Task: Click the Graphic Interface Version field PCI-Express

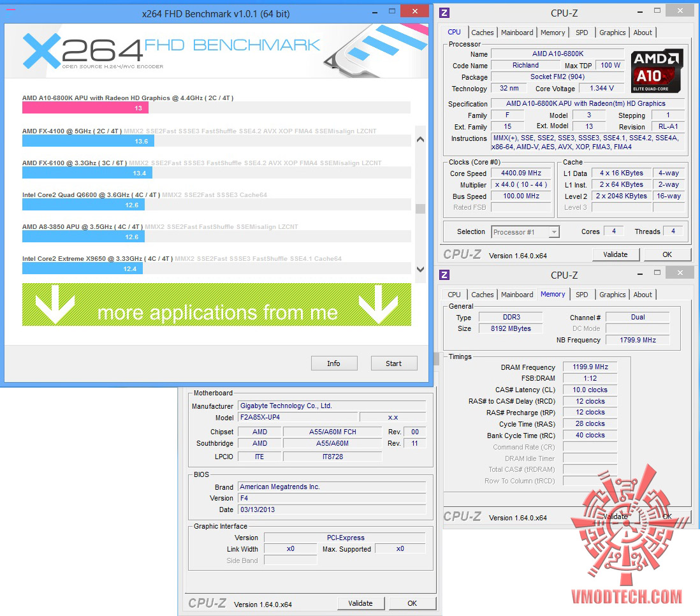Action: [345, 538]
